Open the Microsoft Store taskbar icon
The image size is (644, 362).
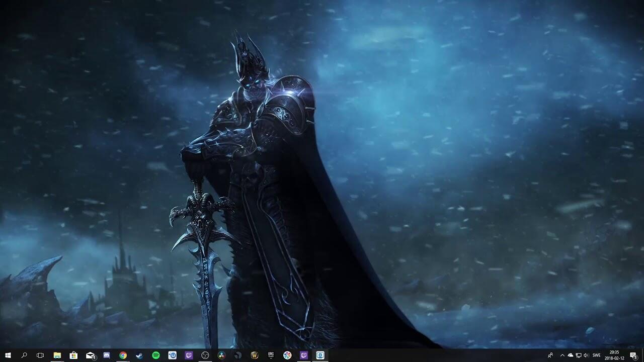coord(73,355)
